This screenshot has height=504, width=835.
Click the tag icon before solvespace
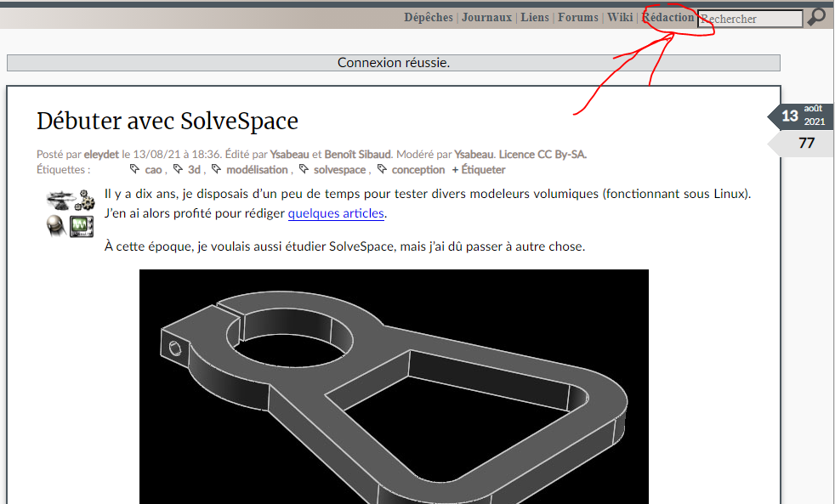(x=304, y=169)
